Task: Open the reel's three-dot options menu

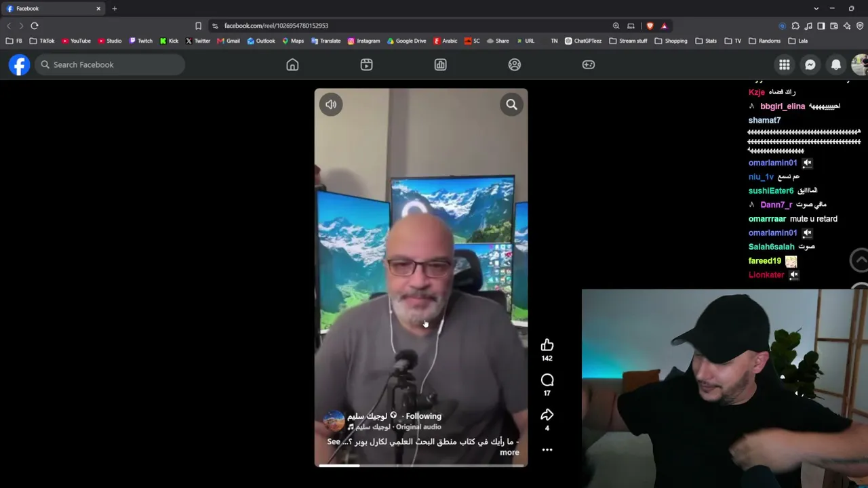Action: pyautogui.click(x=547, y=449)
